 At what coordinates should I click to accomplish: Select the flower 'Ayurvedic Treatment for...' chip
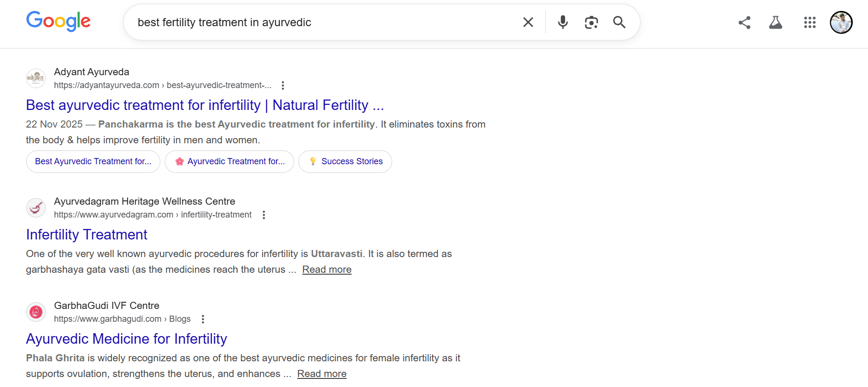(x=229, y=161)
